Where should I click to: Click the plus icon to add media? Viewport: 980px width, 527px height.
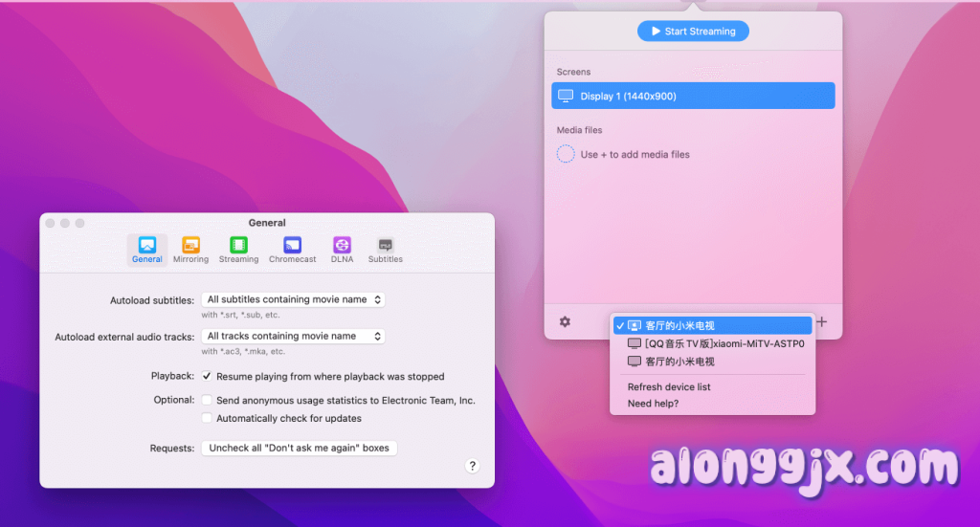(821, 322)
